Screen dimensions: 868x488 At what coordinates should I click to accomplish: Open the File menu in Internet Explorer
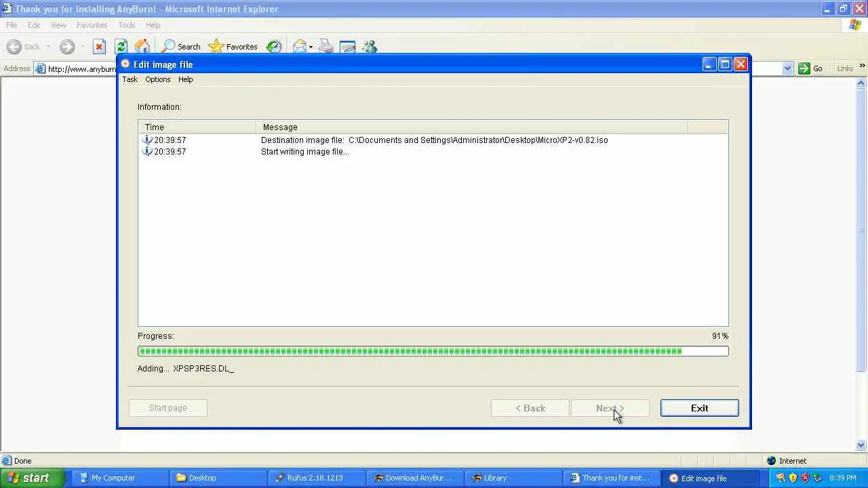pyautogui.click(x=12, y=25)
